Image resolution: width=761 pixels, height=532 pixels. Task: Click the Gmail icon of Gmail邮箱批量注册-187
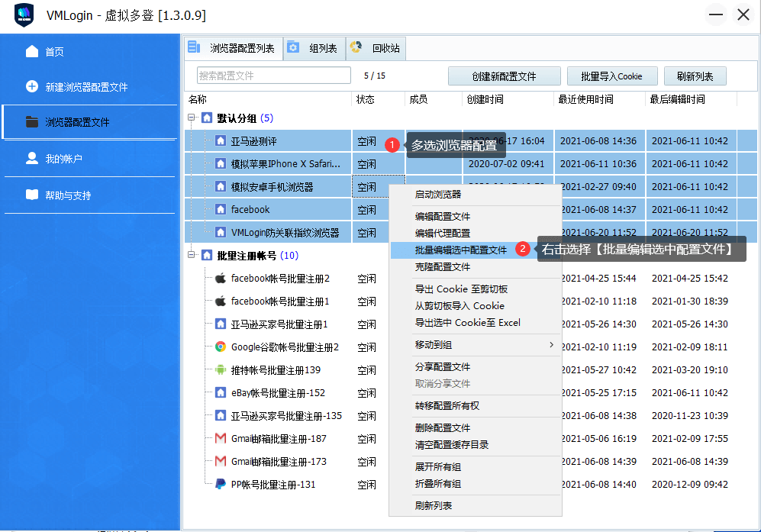tap(221, 438)
